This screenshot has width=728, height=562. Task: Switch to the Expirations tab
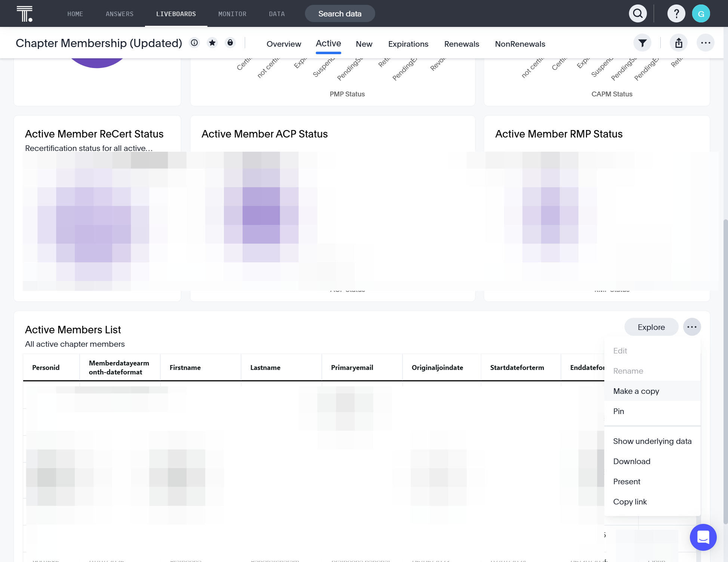(x=408, y=44)
